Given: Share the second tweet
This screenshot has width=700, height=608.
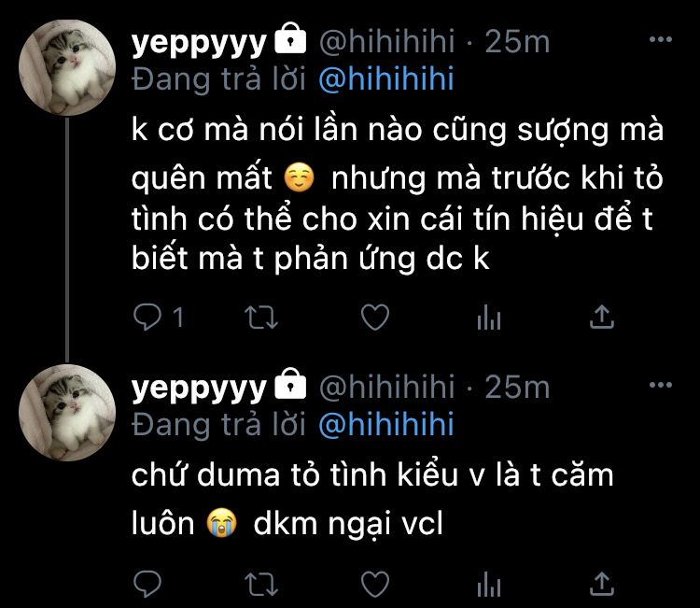Looking at the screenshot, I should coord(602,584).
